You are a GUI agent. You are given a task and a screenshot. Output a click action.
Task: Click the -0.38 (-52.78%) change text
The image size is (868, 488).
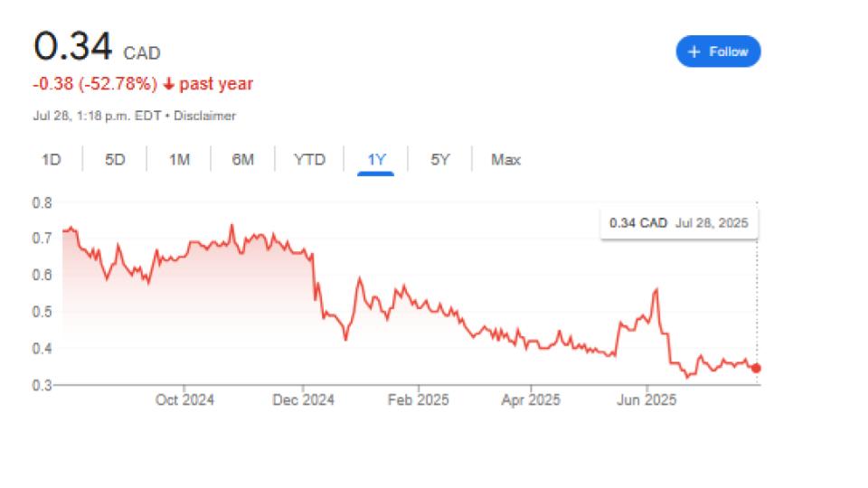(x=94, y=84)
